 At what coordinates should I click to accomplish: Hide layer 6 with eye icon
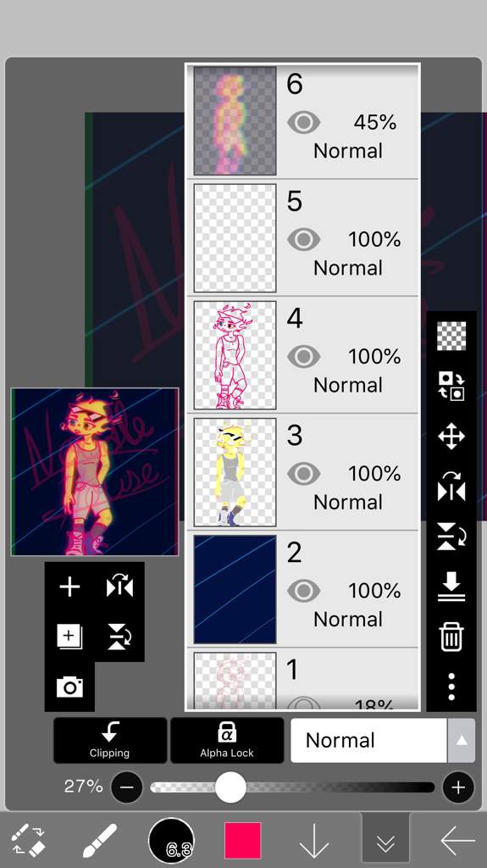[303, 122]
